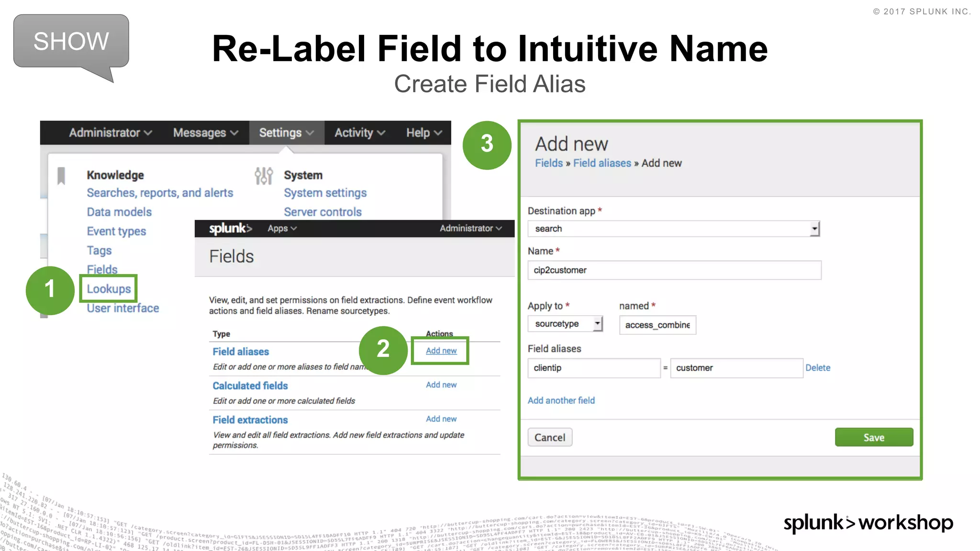
Task: Open the Field extractions link
Action: (250, 419)
